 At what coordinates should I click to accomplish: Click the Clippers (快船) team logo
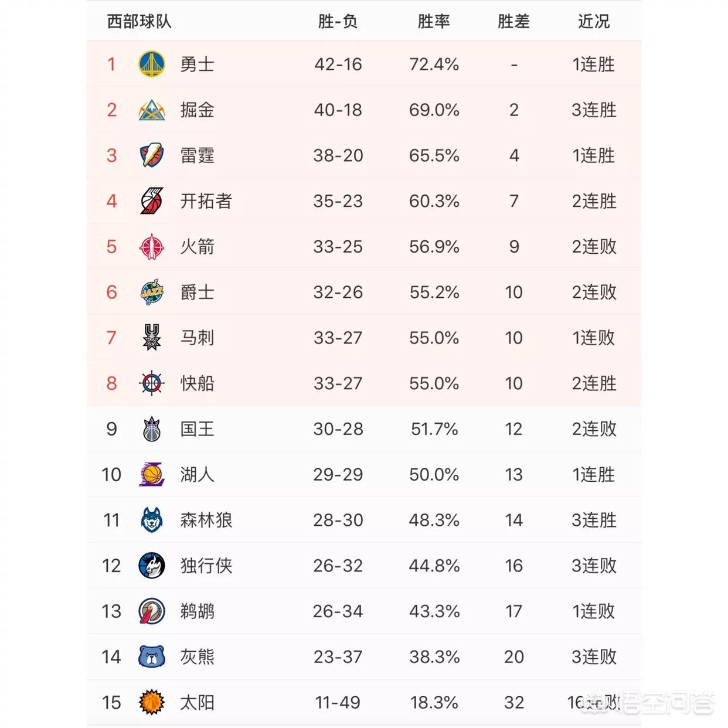(152, 383)
